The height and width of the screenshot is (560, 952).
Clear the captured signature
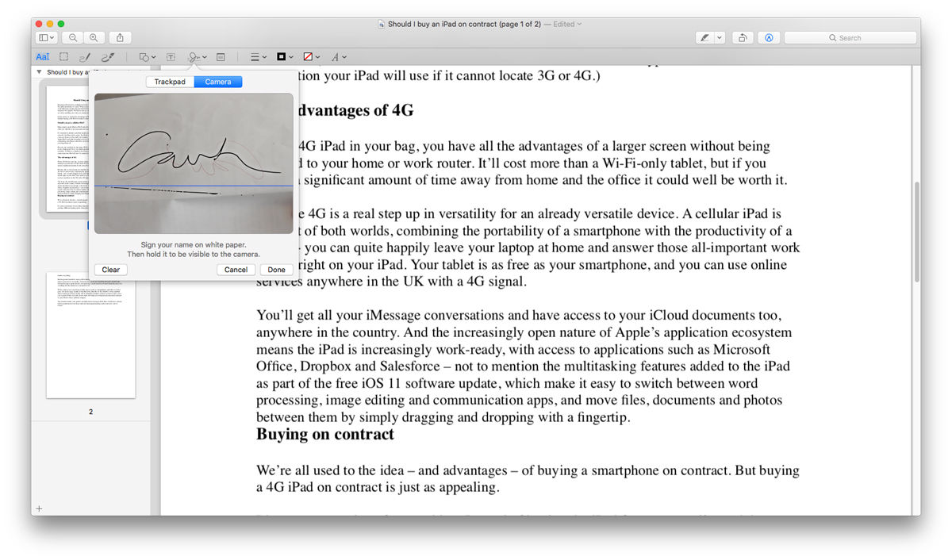(x=110, y=269)
